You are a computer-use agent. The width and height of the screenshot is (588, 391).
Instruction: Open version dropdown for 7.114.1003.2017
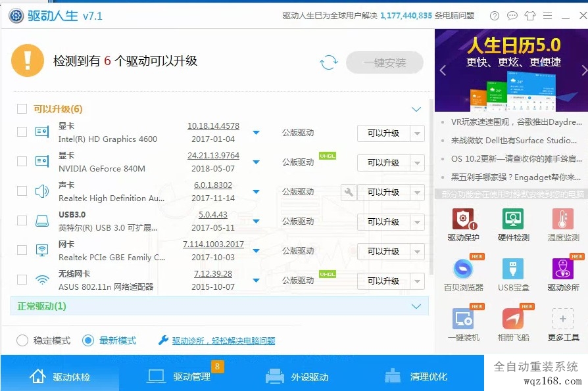256,251
